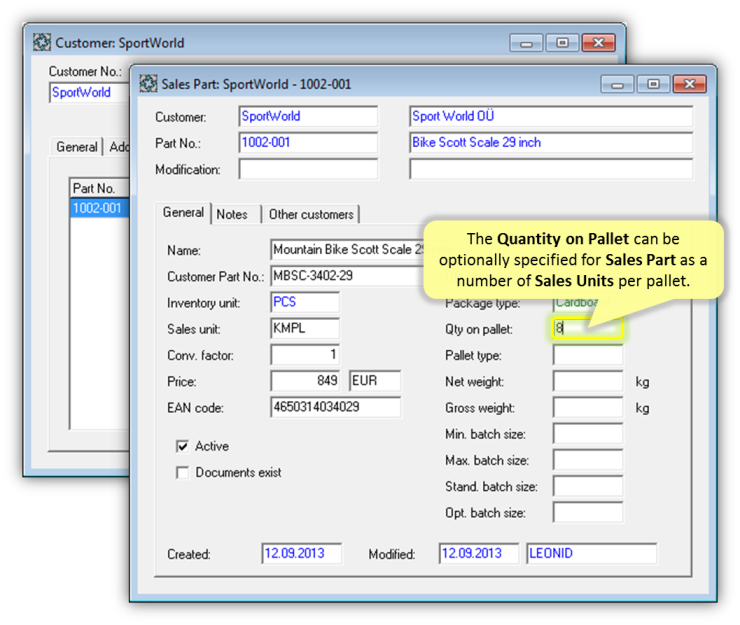Click the modified-by user field LEONID

(591, 553)
